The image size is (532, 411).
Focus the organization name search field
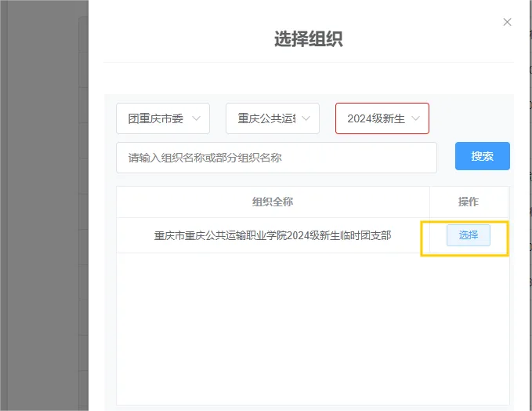(277, 157)
